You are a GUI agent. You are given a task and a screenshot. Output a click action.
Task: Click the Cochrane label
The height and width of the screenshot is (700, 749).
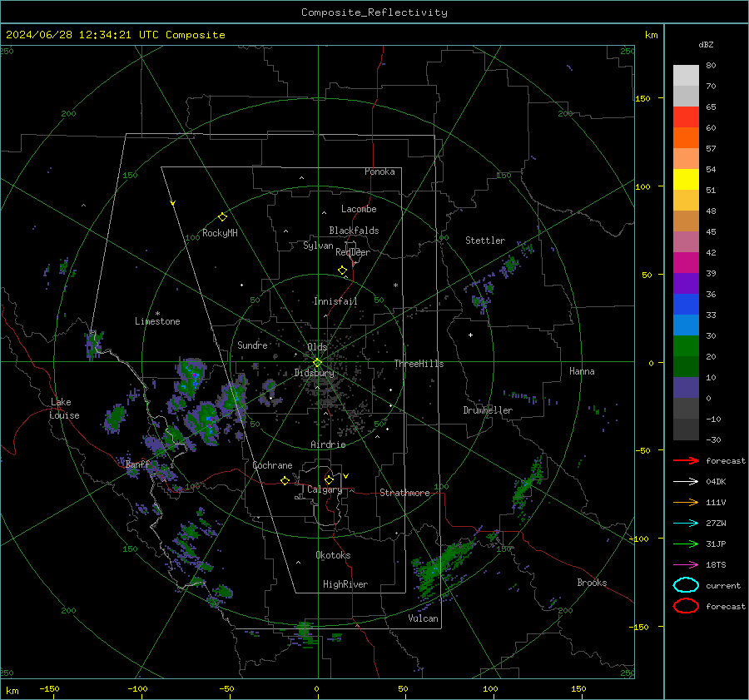coord(272,465)
